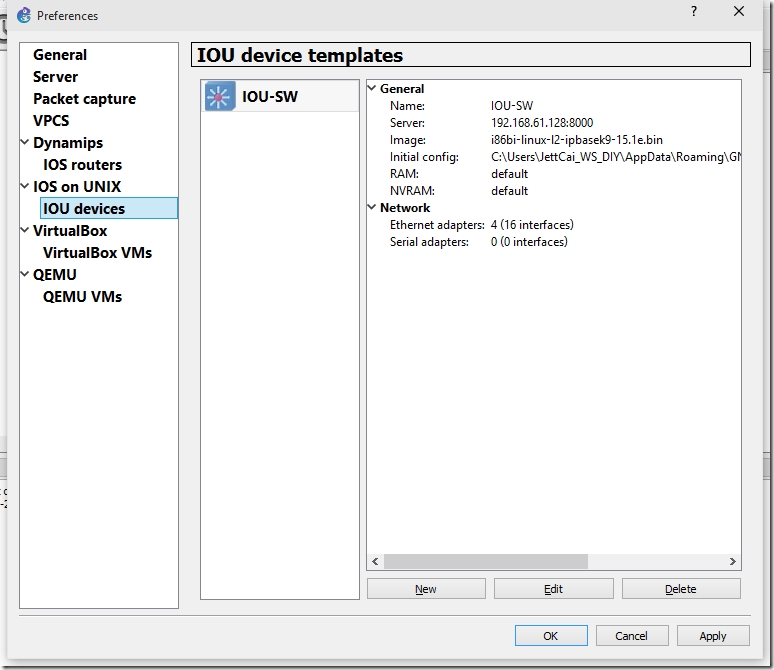Collapse the Dynamips tree section

(x=25, y=143)
